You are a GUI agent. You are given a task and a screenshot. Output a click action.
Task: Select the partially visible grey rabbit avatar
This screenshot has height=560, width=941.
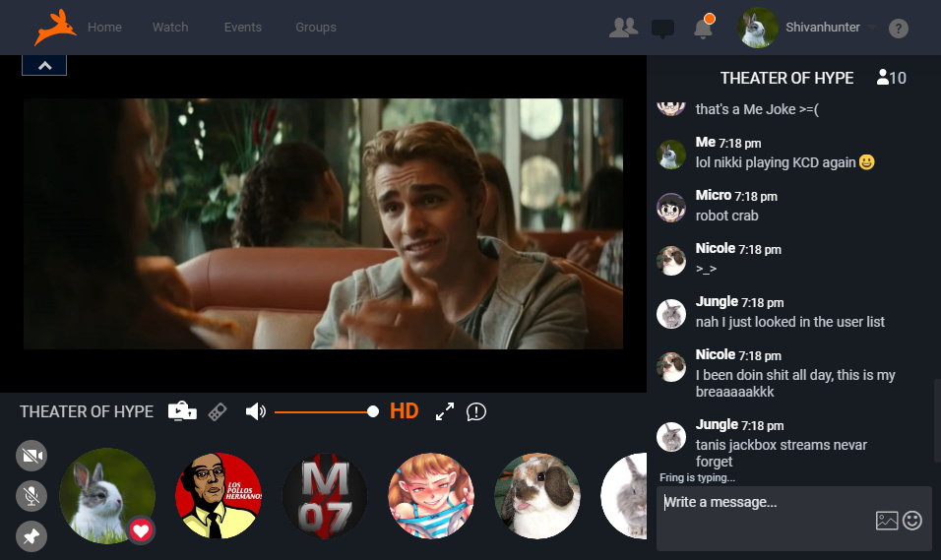[x=624, y=496]
